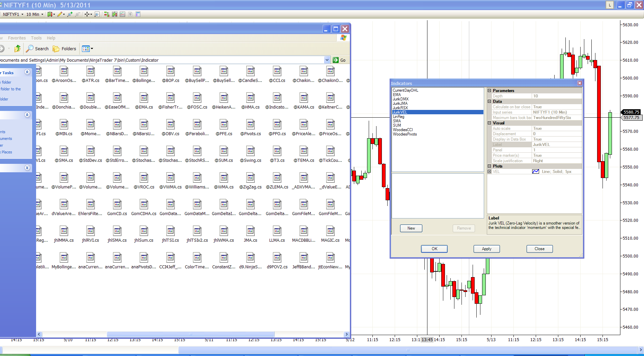Select JurikDMX in the indicator list
The width and height of the screenshot is (644, 356).
(401, 99)
